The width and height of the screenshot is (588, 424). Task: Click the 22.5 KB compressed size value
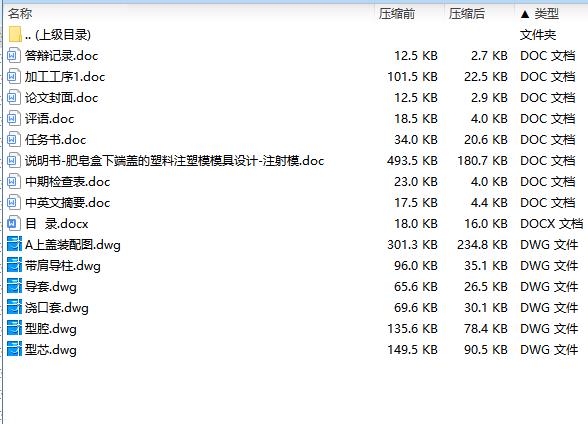pos(486,77)
